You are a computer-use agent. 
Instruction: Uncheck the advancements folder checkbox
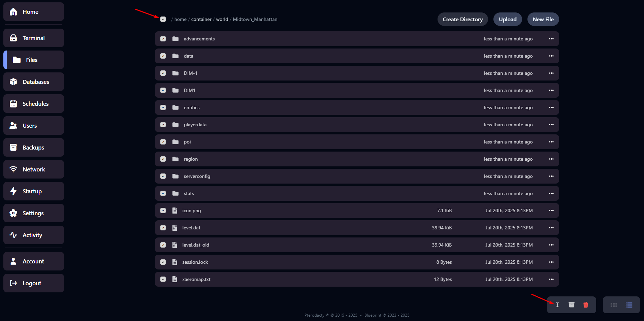(163, 39)
